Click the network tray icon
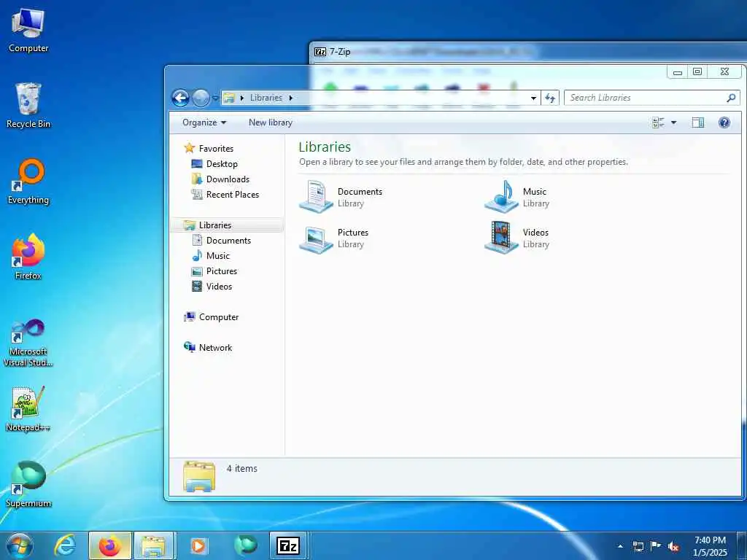Image resolution: width=747 pixels, height=560 pixels. [638, 546]
